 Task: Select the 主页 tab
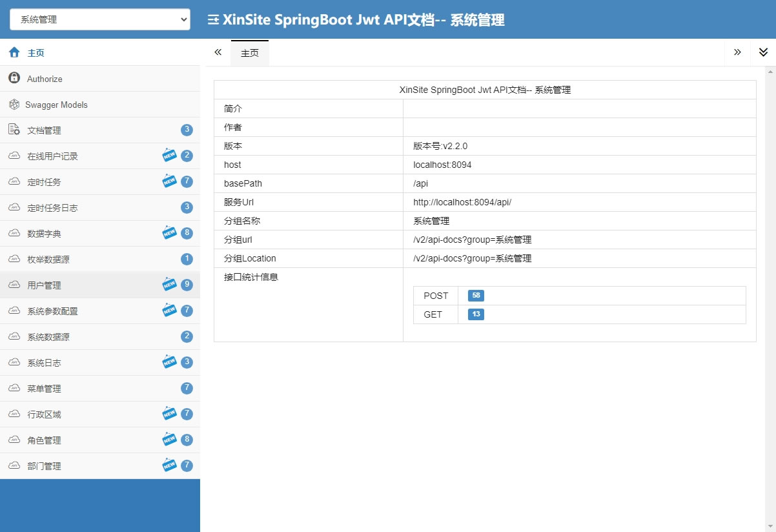coord(250,53)
